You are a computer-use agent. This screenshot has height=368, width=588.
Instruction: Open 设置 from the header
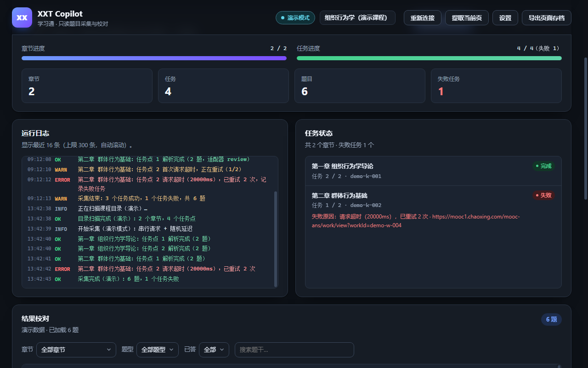(505, 18)
